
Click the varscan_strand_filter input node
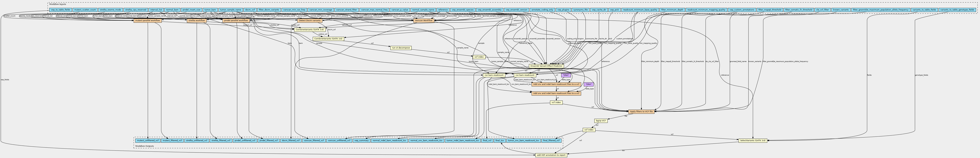point(347,10)
